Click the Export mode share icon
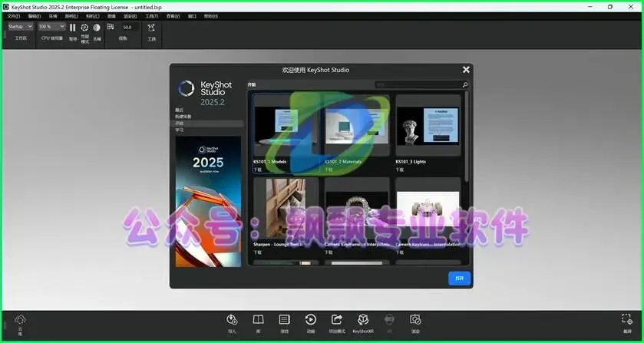This screenshot has height=343, width=644. click(x=337, y=319)
